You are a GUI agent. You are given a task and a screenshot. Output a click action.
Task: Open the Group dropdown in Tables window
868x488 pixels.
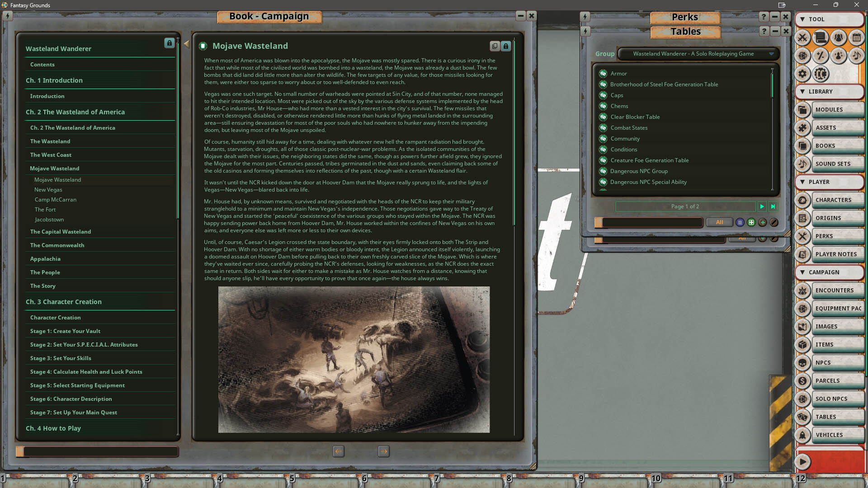[x=698, y=54]
